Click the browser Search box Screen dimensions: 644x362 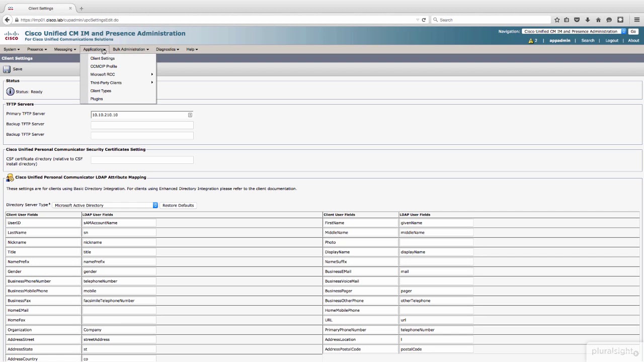click(491, 20)
